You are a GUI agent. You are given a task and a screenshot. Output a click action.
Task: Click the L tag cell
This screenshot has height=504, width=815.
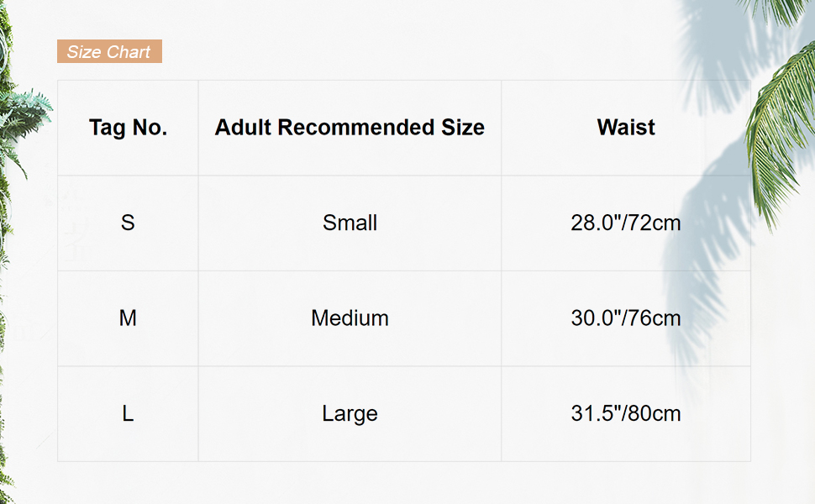(x=128, y=413)
